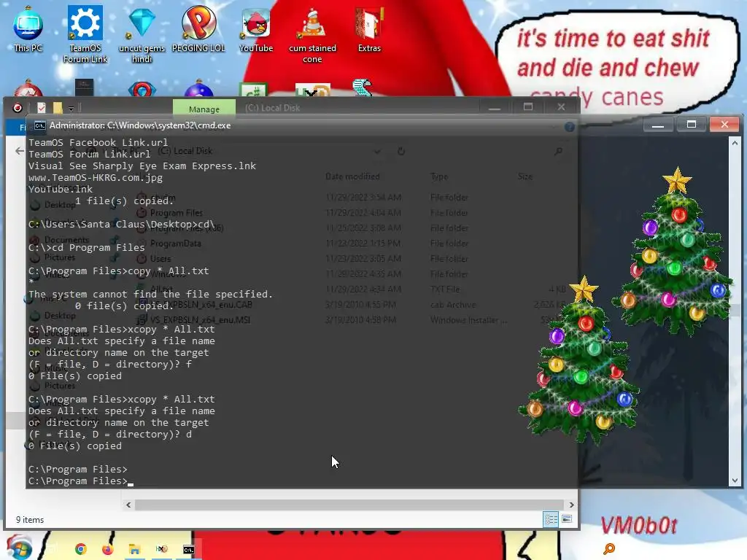Click the last 'C:\Program Files>' prompt line
The width and height of the screenshot is (747, 560).
pyautogui.click(x=78, y=481)
